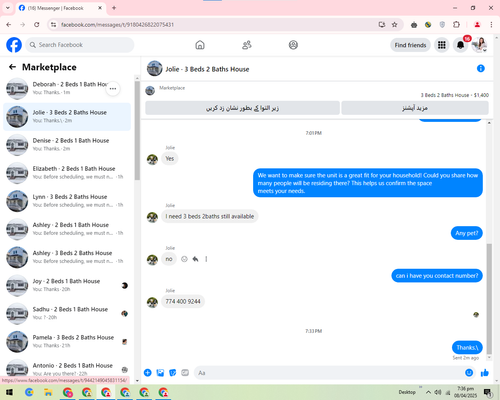500x400 pixels.
Task: Open Sadhu - 2 Beds 1 Bath House chat
Action: click(67, 313)
